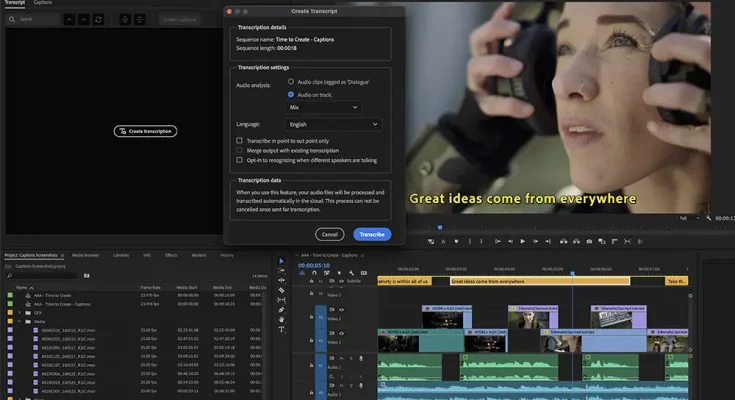
Task: Select the Hand tool
Action: (281, 320)
